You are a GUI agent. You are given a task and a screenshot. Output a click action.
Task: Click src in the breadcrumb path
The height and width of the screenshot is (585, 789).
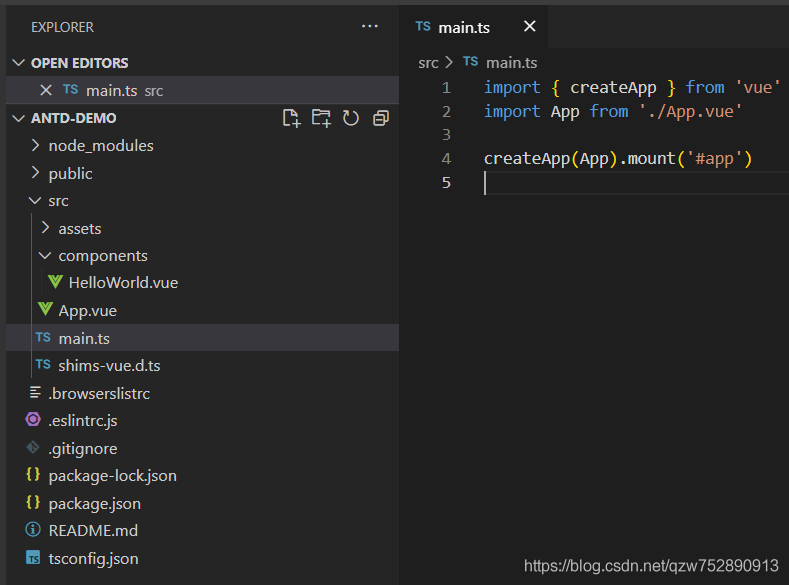(x=428, y=62)
